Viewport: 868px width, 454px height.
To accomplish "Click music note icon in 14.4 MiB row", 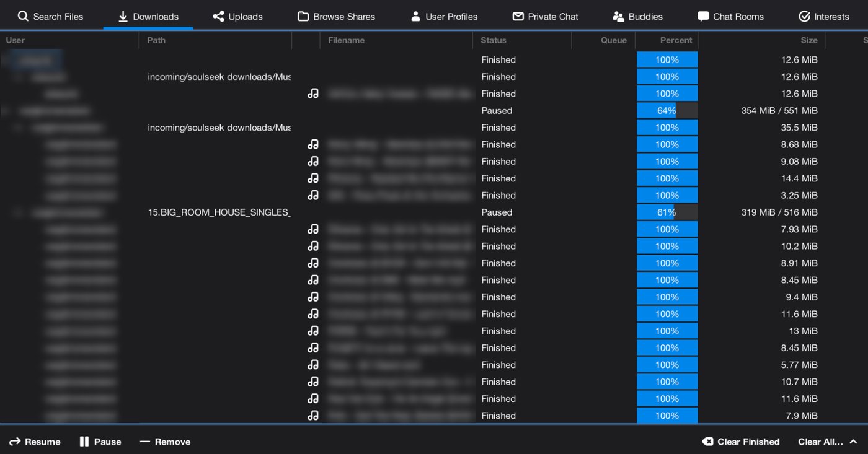I will click(x=313, y=178).
